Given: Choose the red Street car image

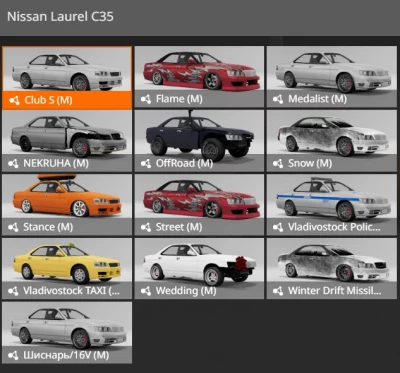Looking at the screenshot, I should [x=199, y=197].
